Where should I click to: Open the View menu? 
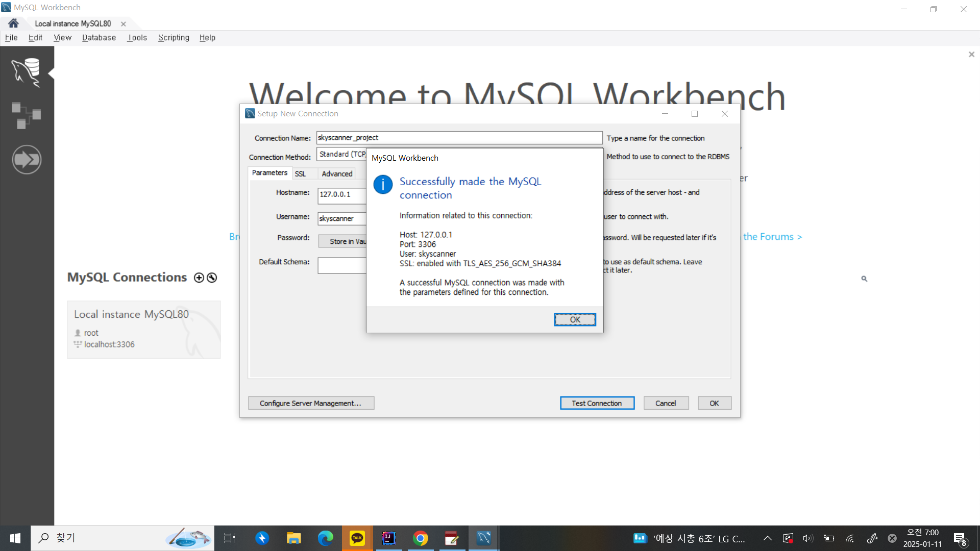pyautogui.click(x=62, y=38)
